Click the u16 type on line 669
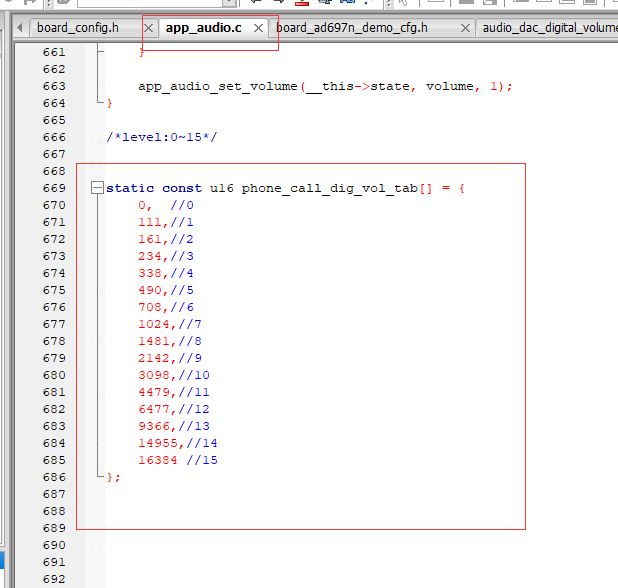The height and width of the screenshot is (588, 618). point(222,188)
